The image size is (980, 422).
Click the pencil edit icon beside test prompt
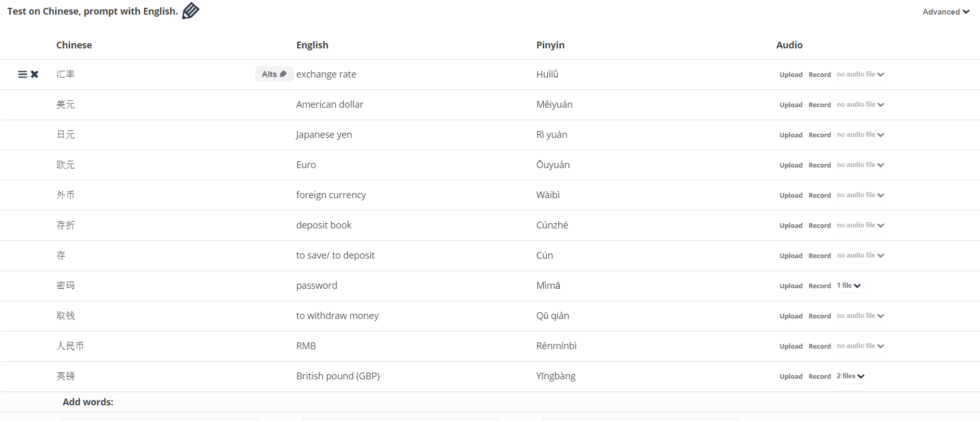pos(191,11)
